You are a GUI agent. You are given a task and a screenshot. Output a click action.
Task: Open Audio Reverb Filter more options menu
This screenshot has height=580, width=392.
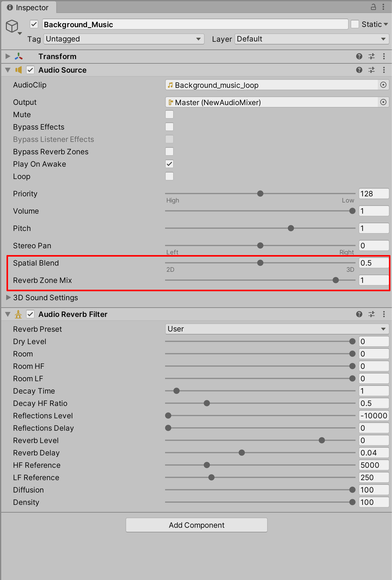click(x=384, y=314)
